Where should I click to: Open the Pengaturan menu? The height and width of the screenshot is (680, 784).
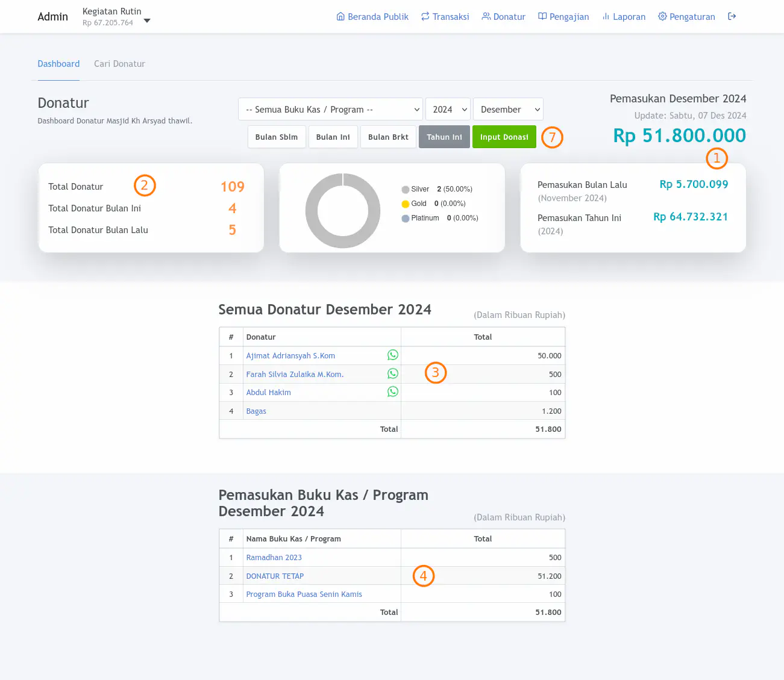686,17
